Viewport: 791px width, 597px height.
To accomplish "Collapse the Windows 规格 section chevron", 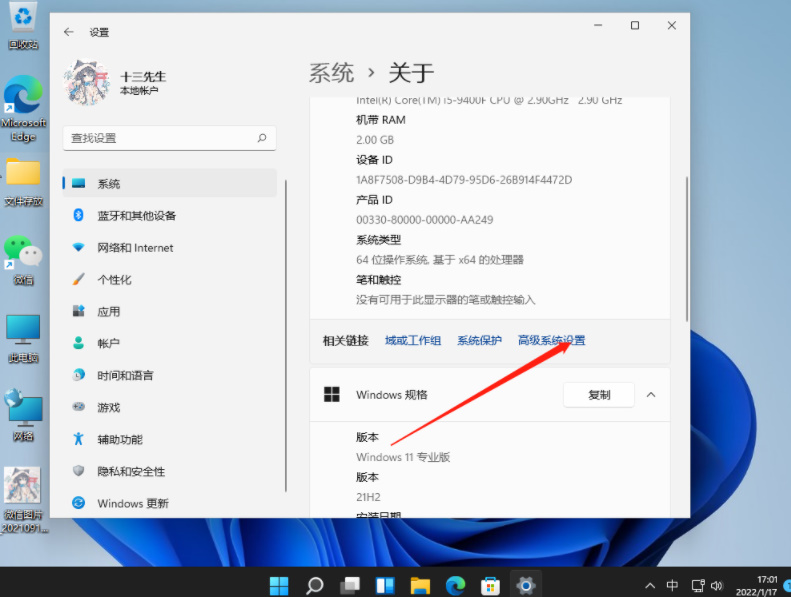I will click(651, 395).
